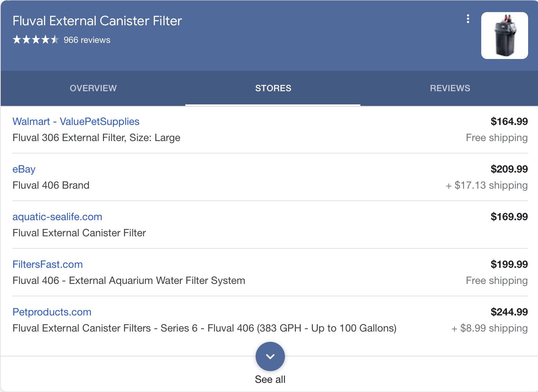The width and height of the screenshot is (538, 392).
Task: Click the 966 reviews text
Action: pyautogui.click(x=87, y=40)
